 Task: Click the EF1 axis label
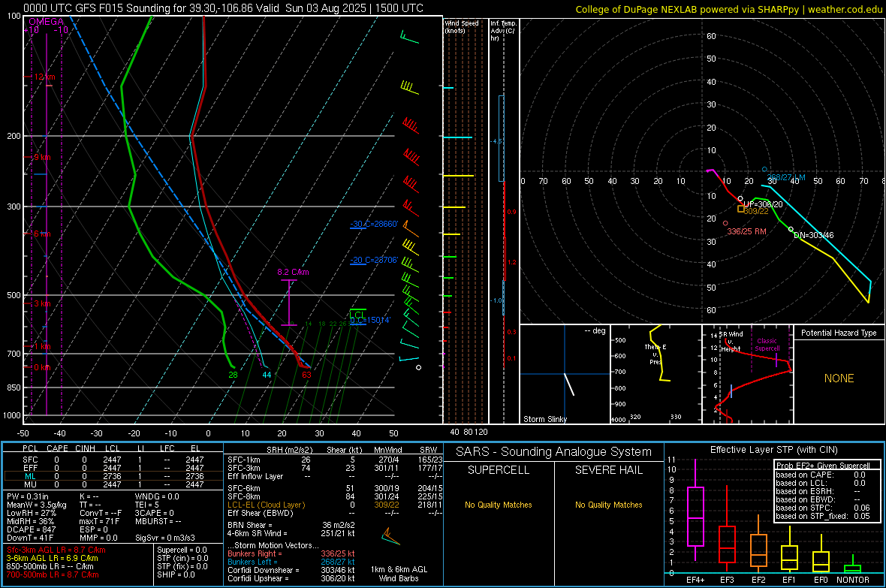click(789, 580)
